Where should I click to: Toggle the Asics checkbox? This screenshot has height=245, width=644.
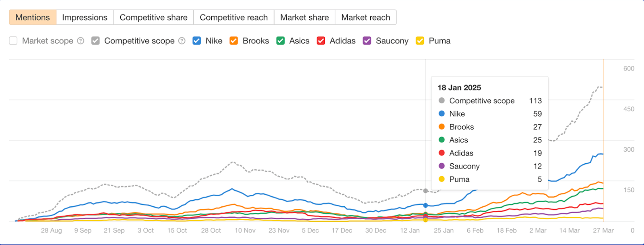click(281, 41)
